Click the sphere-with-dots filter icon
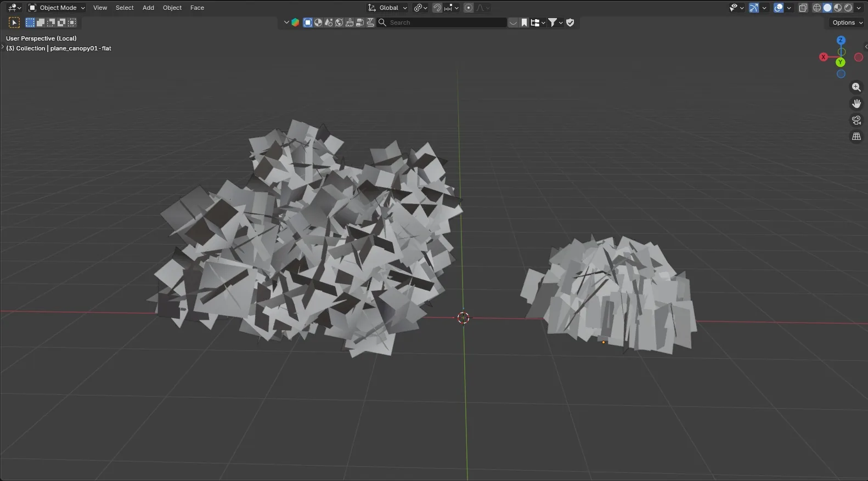The height and width of the screenshot is (481, 868). 329,22
